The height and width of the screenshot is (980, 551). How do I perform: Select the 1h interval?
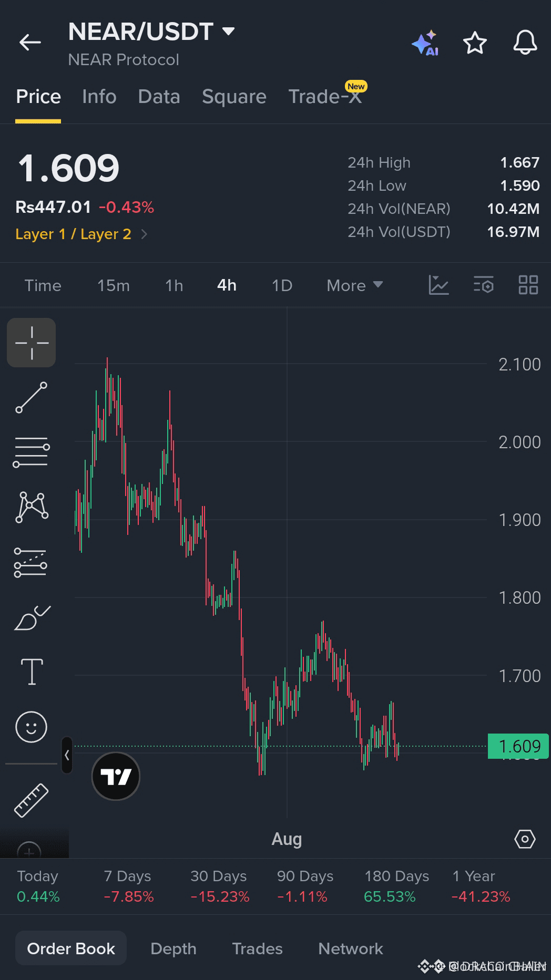(174, 285)
